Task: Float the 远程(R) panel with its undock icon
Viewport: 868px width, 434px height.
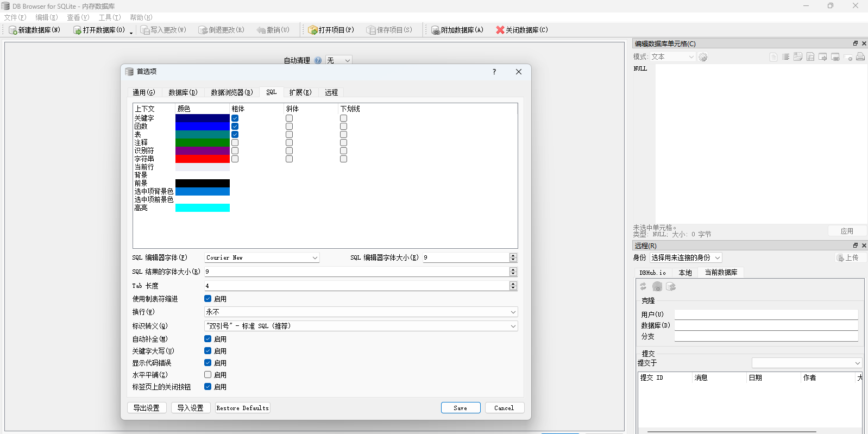Action: click(856, 246)
